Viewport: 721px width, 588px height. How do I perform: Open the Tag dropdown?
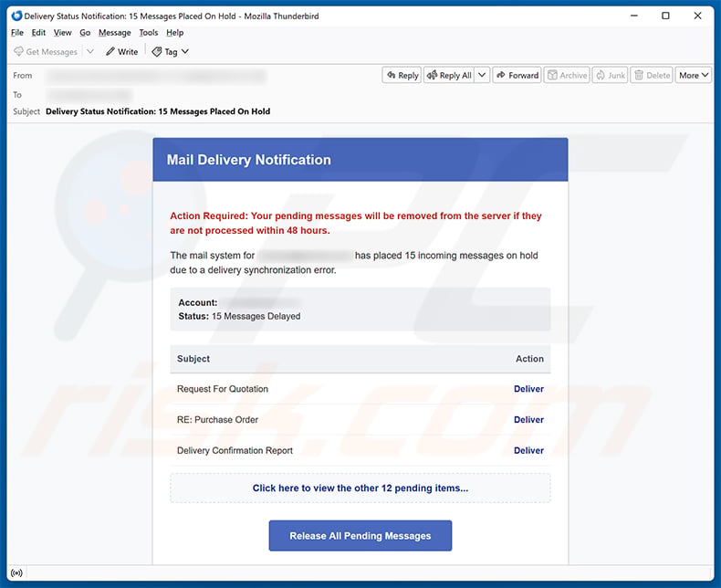171,51
